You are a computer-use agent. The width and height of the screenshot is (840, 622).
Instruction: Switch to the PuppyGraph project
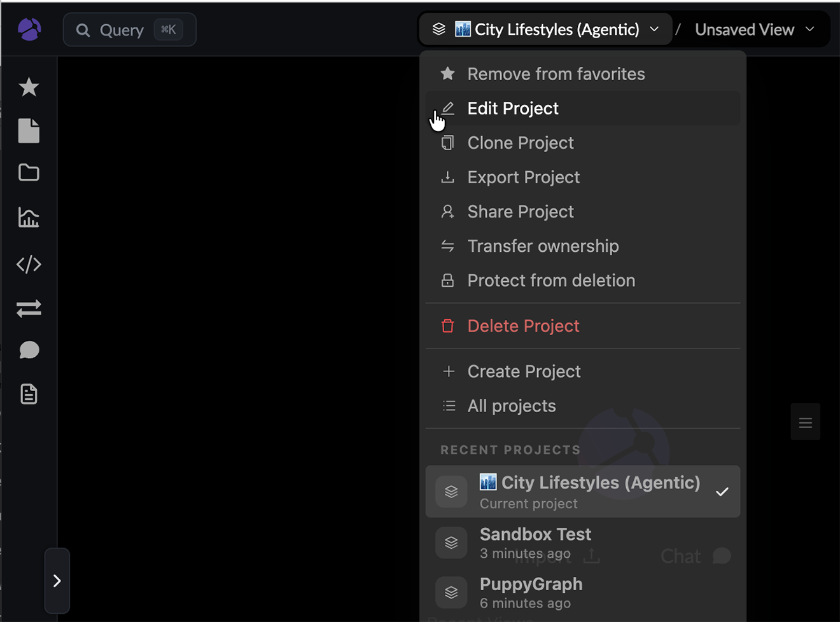pyautogui.click(x=583, y=592)
